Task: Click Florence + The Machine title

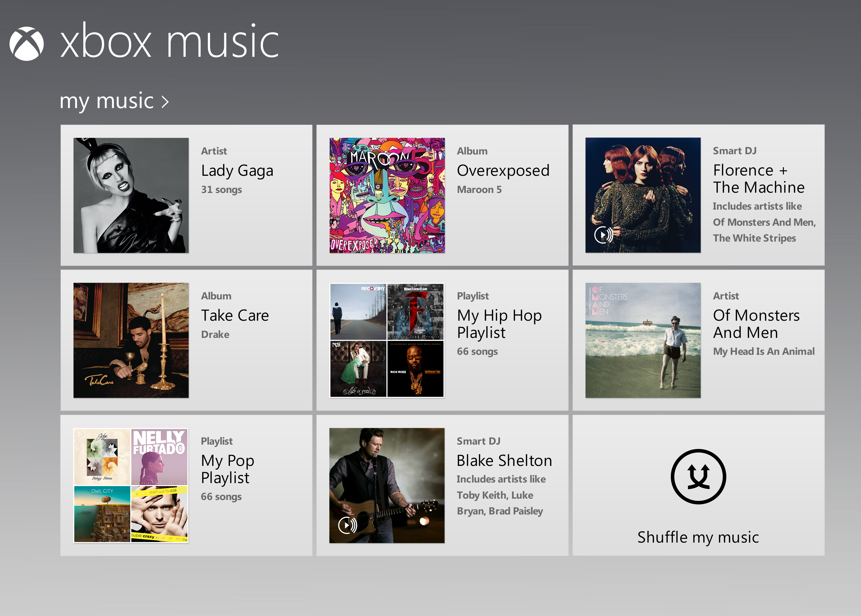Action: [759, 179]
